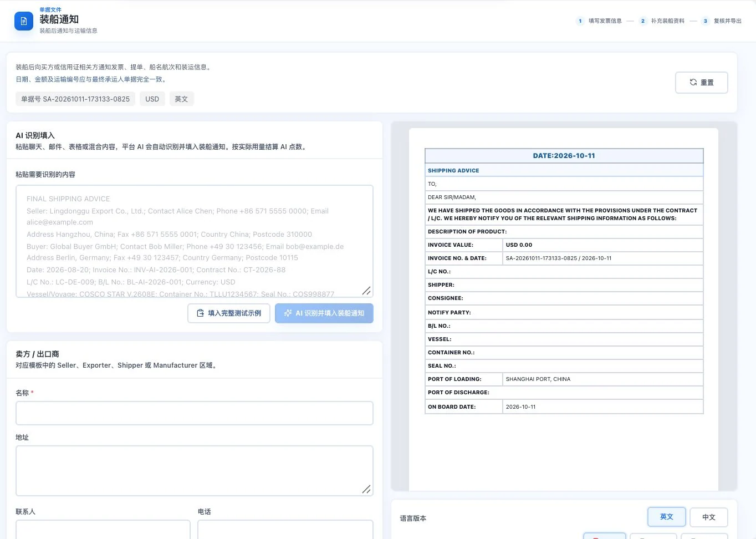Click the 卖方 / 出口商 section heading
This screenshot has width=756, height=539.
37,354
